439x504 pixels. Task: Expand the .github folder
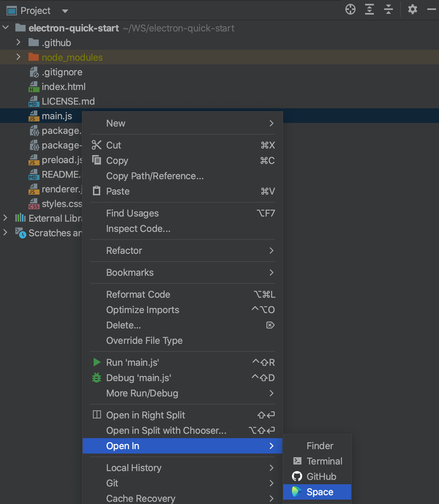18,42
